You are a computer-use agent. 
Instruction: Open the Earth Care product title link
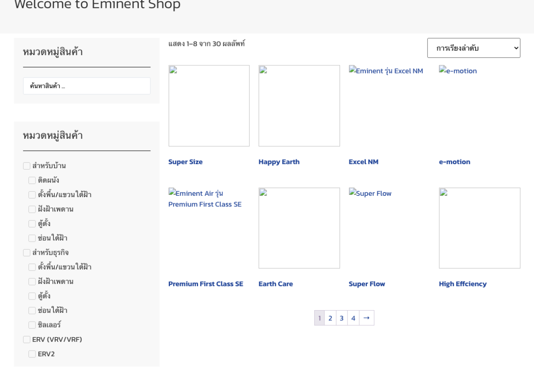(x=275, y=284)
